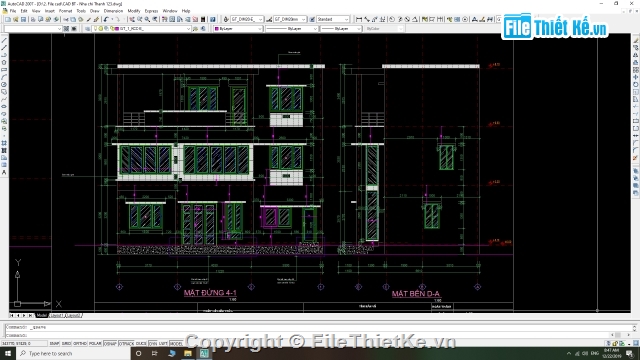Viewport: 640px width, 360px height.
Task: Toggle OSNAP in status bar
Action: point(110,344)
